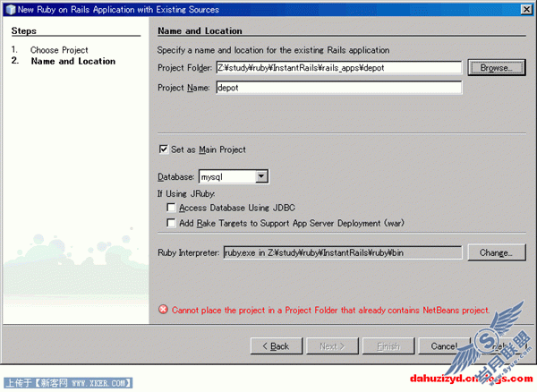
Task: Click the Database label
Action: pyautogui.click(x=176, y=177)
